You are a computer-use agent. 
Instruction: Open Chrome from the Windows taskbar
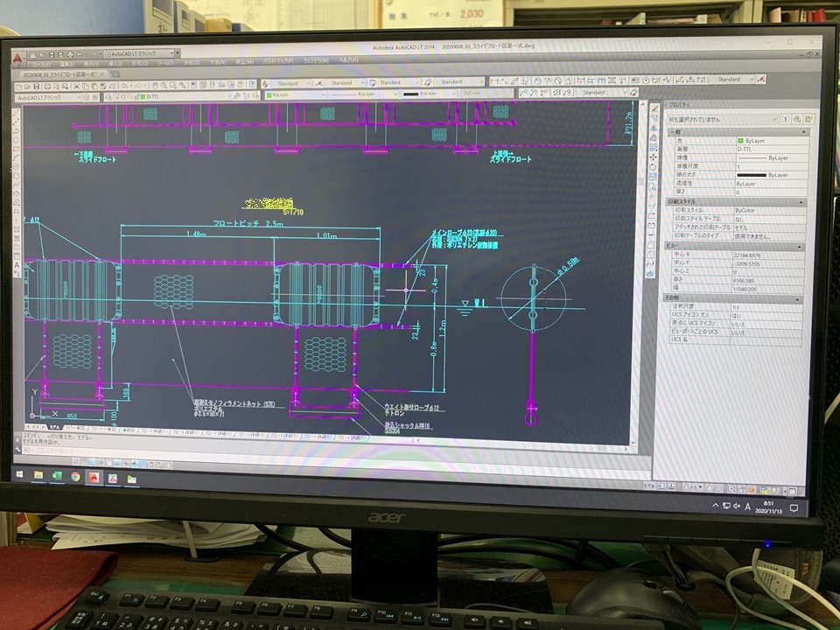tap(75, 477)
